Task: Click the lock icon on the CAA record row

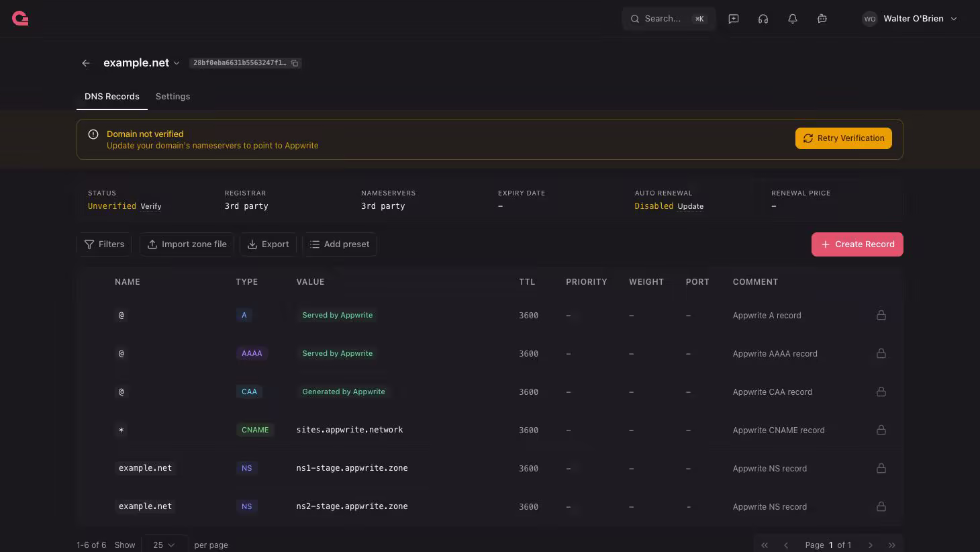Action: 881,392
